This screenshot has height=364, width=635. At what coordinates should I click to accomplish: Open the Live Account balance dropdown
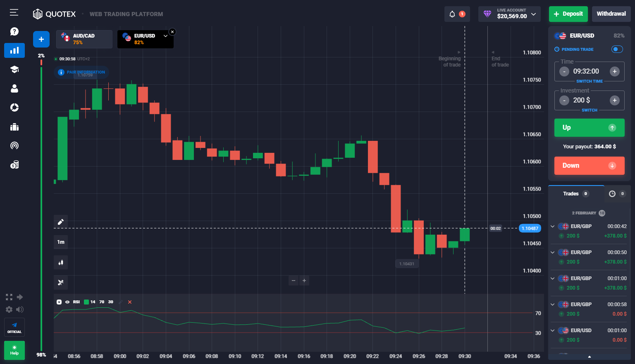tap(509, 14)
